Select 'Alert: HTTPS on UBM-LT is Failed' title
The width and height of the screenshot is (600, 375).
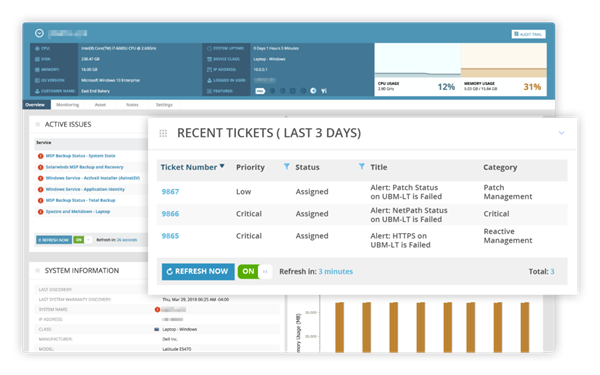[x=400, y=240]
